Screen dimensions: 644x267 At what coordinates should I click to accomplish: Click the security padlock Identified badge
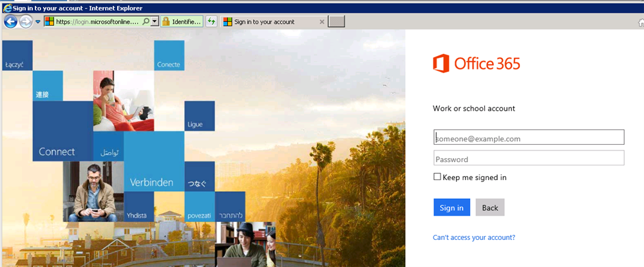[182, 22]
